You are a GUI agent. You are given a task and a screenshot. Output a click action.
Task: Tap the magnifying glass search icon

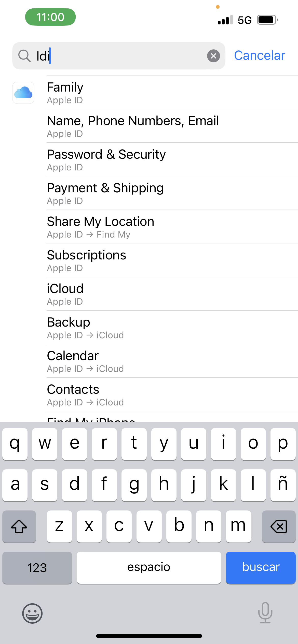(24, 56)
